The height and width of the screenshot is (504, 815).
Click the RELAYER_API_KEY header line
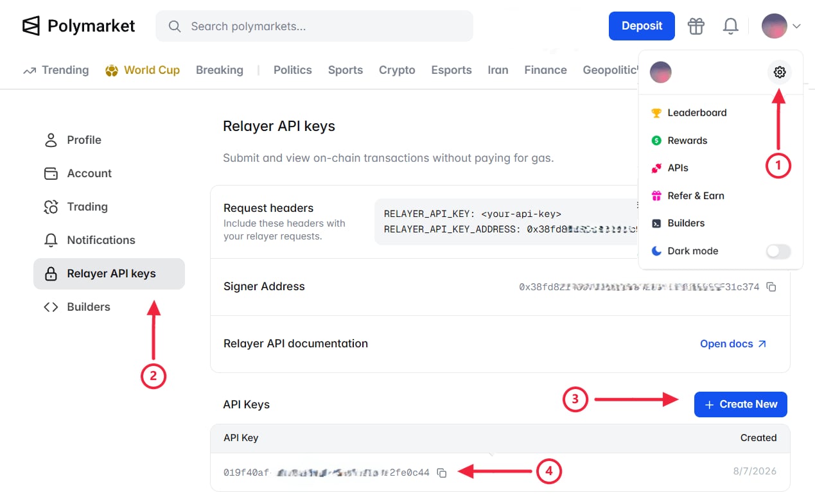point(473,214)
